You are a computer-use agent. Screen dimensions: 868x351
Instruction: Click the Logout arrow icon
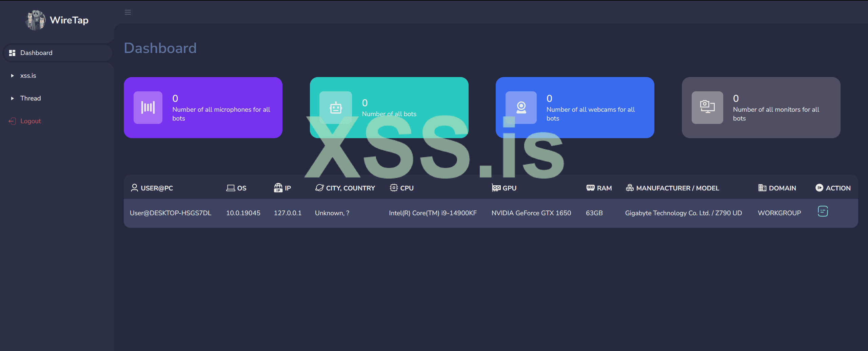[x=12, y=121]
